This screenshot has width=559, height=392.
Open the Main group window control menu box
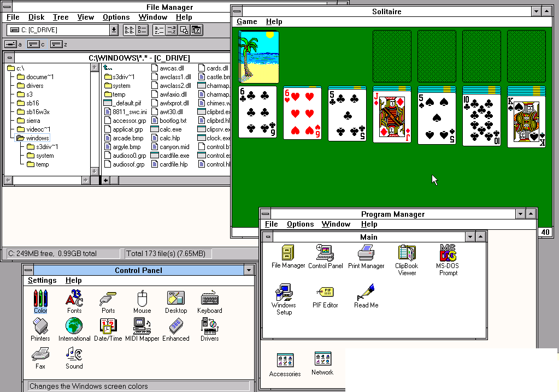(x=268, y=237)
